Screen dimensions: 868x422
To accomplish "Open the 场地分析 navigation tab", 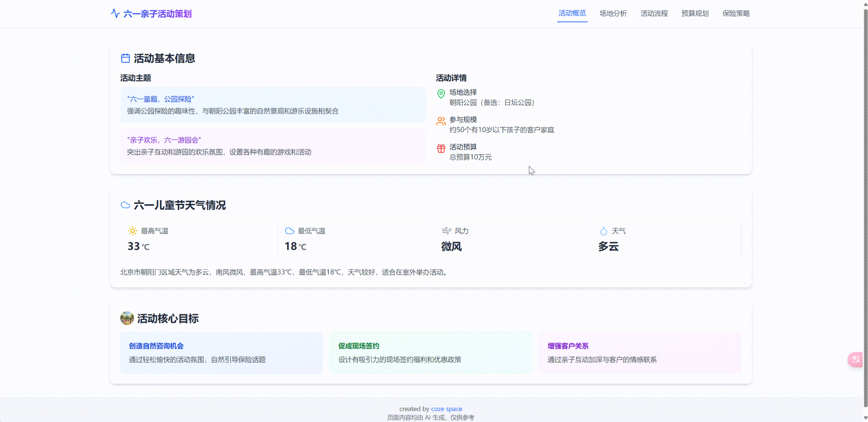I will click(613, 13).
